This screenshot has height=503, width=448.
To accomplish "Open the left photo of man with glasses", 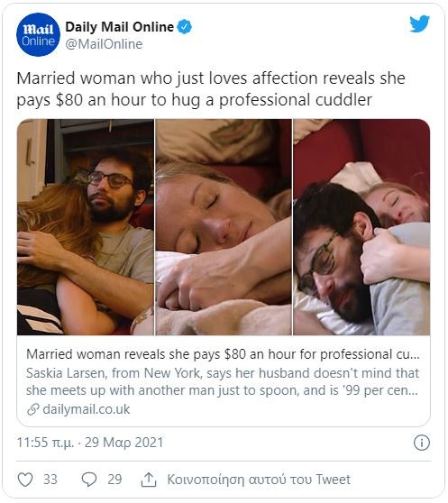I will tap(86, 227).
